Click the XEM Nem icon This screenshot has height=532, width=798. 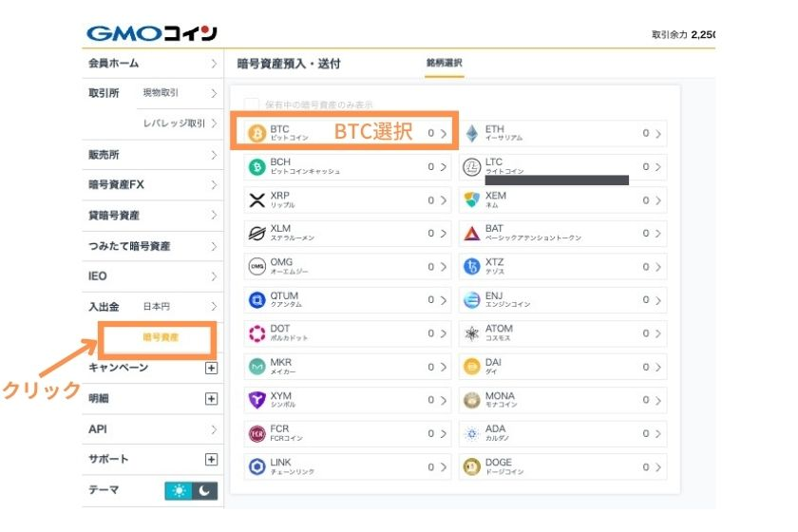pyautogui.click(x=472, y=199)
